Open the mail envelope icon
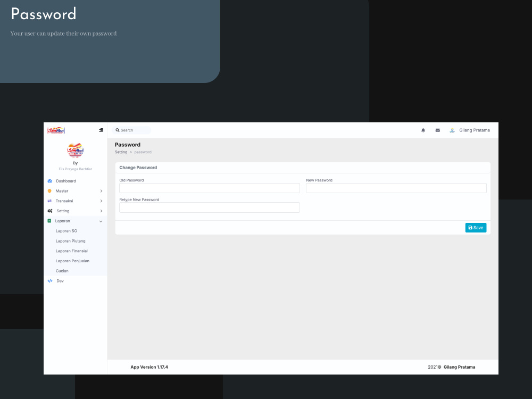This screenshot has width=532, height=399. coord(438,130)
